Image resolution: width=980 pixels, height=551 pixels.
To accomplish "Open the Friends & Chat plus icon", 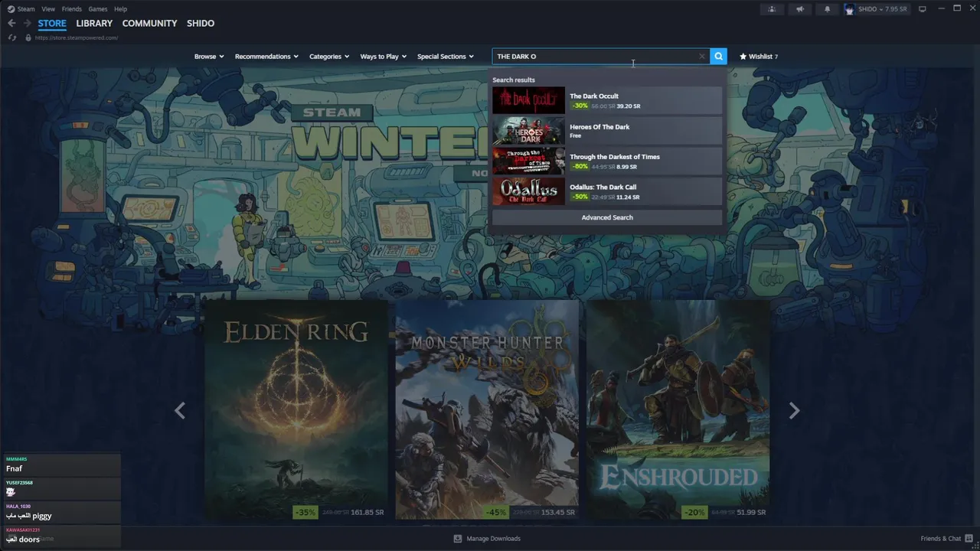I will pyautogui.click(x=969, y=539).
